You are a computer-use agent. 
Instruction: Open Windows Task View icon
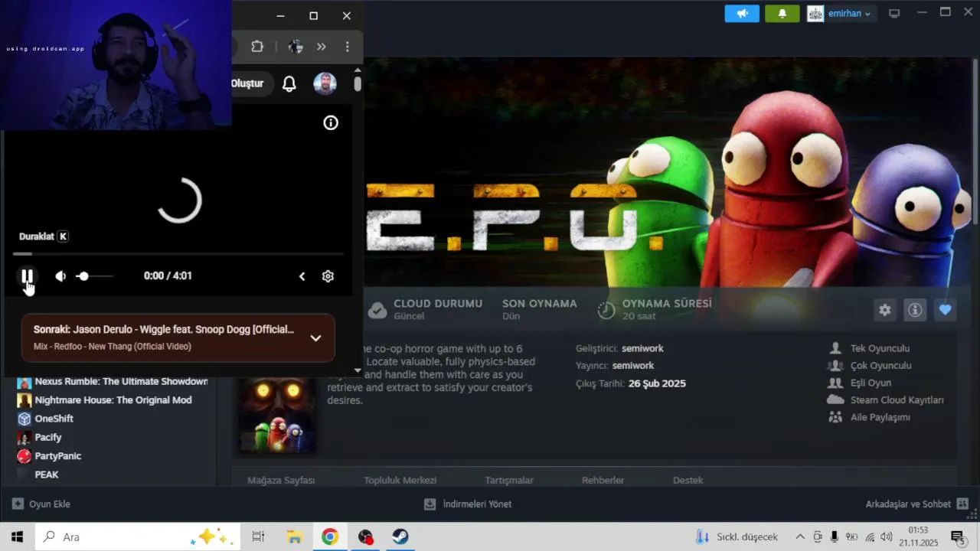(x=258, y=536)
